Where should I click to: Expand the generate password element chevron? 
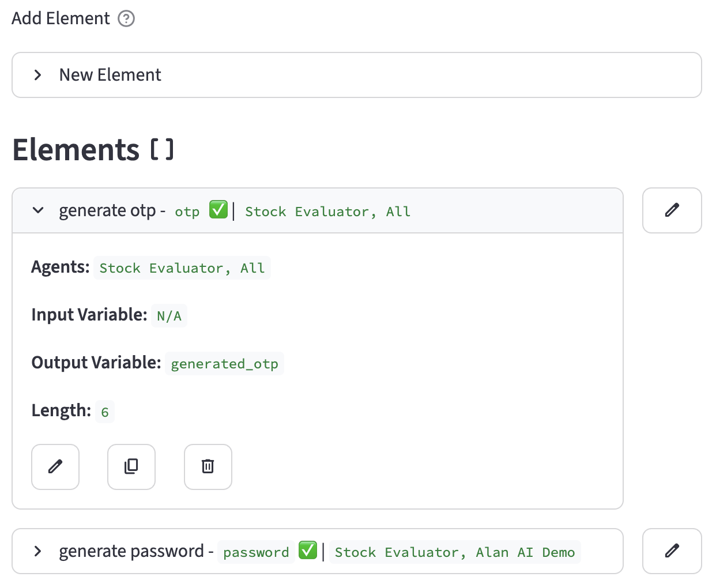pyautogui.click(x=38, y=551)
